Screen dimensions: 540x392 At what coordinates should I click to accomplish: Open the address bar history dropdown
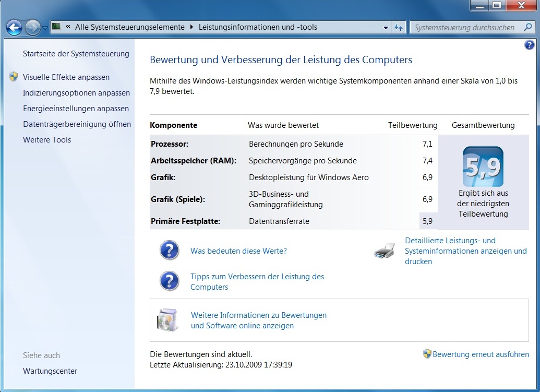click(386, 28)
